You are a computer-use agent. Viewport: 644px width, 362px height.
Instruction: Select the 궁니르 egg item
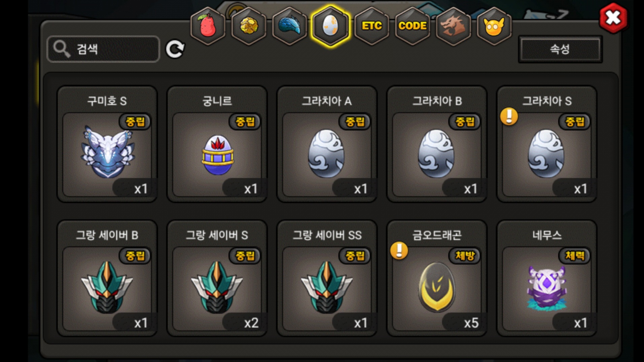(x=217, y=144)
